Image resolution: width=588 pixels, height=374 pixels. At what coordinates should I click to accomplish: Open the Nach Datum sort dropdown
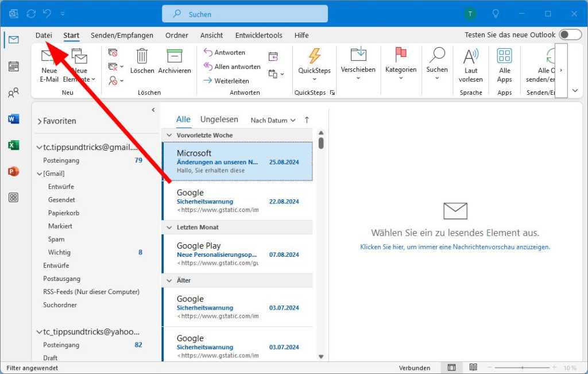pyautogui.click(x=273, y=120)
